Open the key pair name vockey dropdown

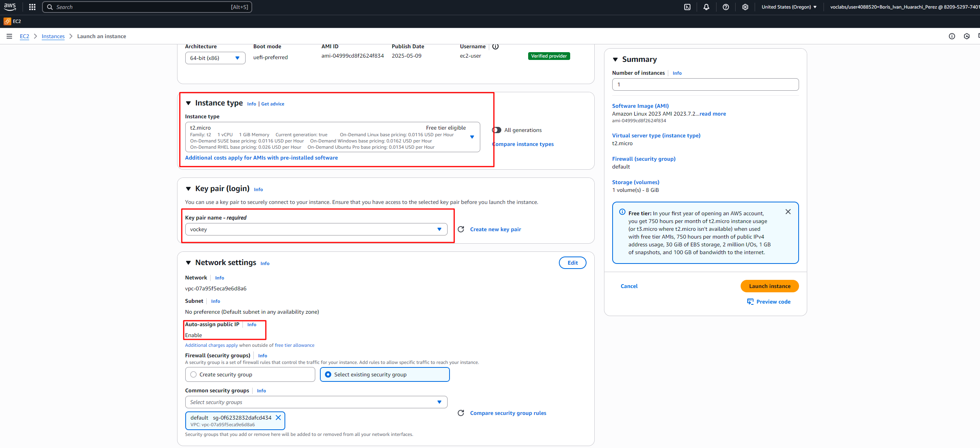(x=316, y=229)
